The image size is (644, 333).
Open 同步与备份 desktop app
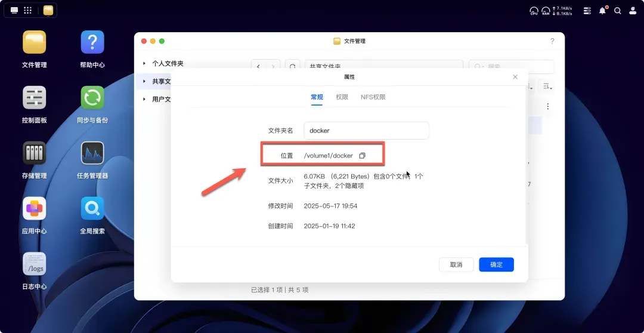92,97
